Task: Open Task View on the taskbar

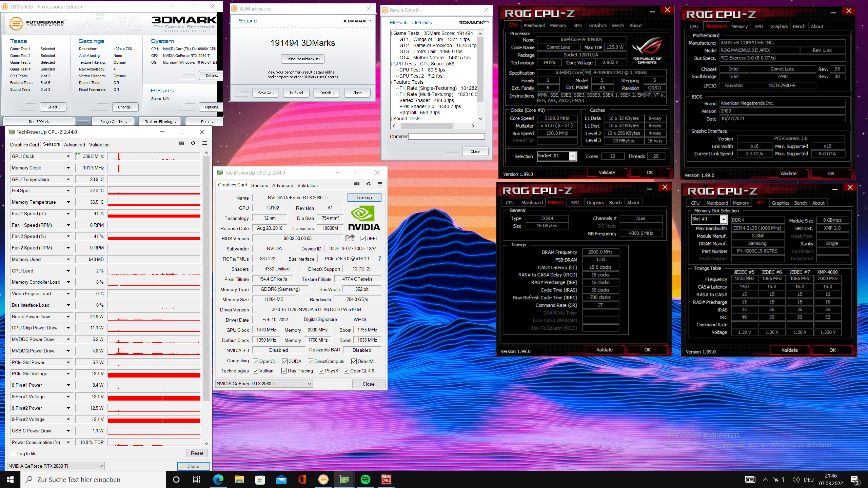Action: pyautogui.click(x=197, y=480)
